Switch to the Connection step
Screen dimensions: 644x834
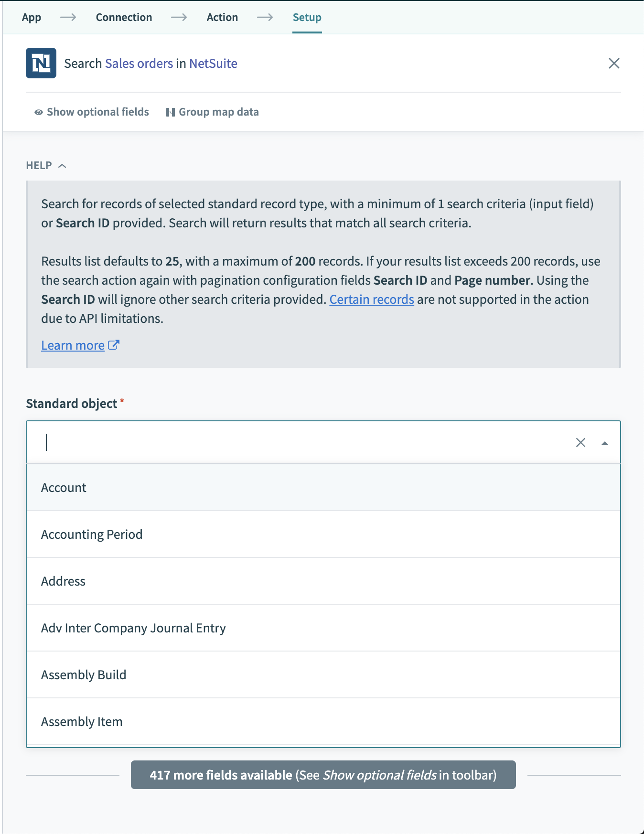[x=124, y=17]
